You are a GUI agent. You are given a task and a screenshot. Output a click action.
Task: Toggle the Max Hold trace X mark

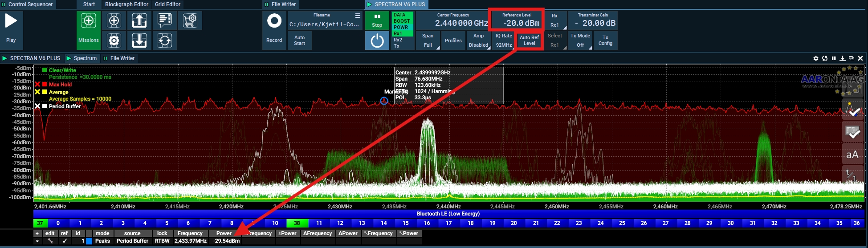click(37, 85)
